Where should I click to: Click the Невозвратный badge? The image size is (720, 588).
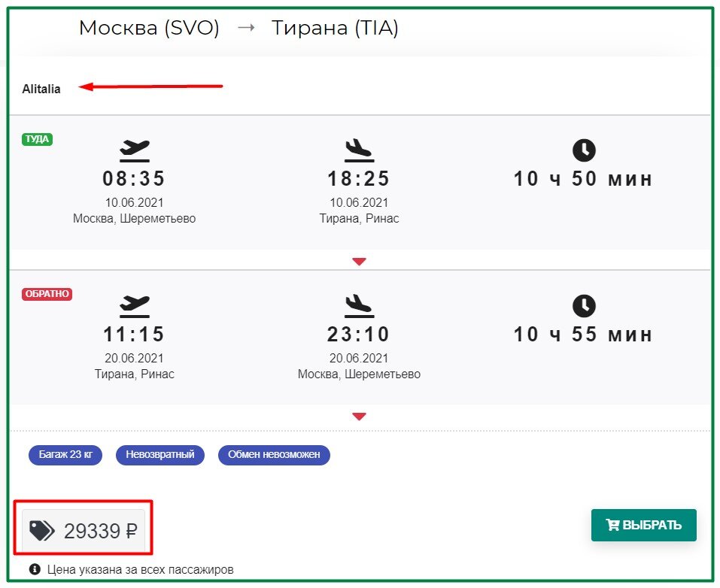click(x=160, y=455)
